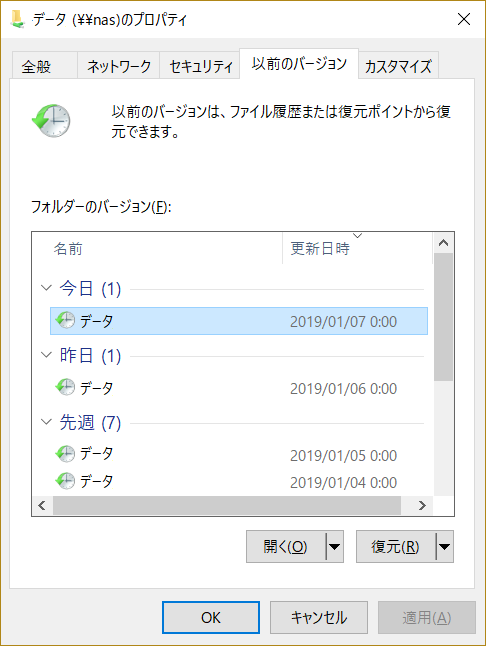Click the large previous versions clock icon
This screenshot has width=486, height=646.
click(x=51, y=121)
